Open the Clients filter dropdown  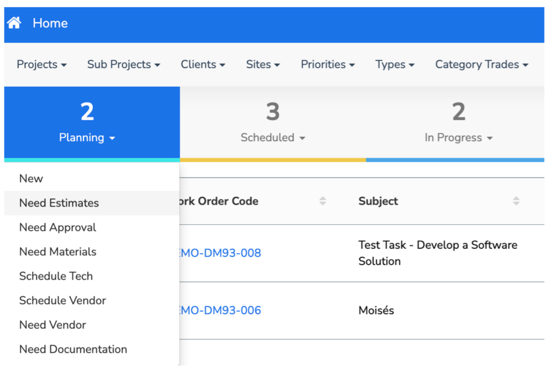pyautogui.click(x=203, y=64)
